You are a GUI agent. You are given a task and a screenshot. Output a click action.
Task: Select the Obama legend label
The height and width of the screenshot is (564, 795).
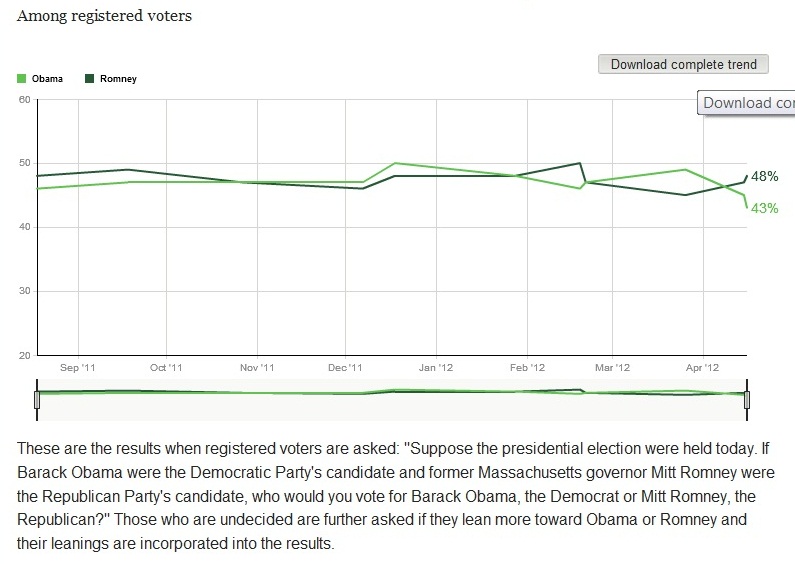coord(48,79)
